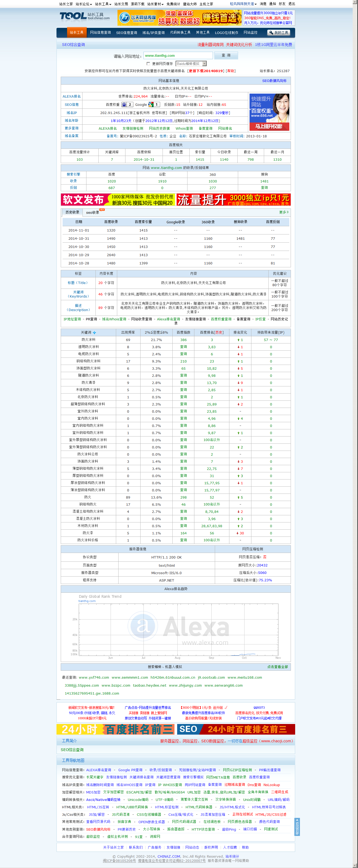Click the Google PR rank badge
The height and width of the screenshot is (868, 358).
pos(154,104)
